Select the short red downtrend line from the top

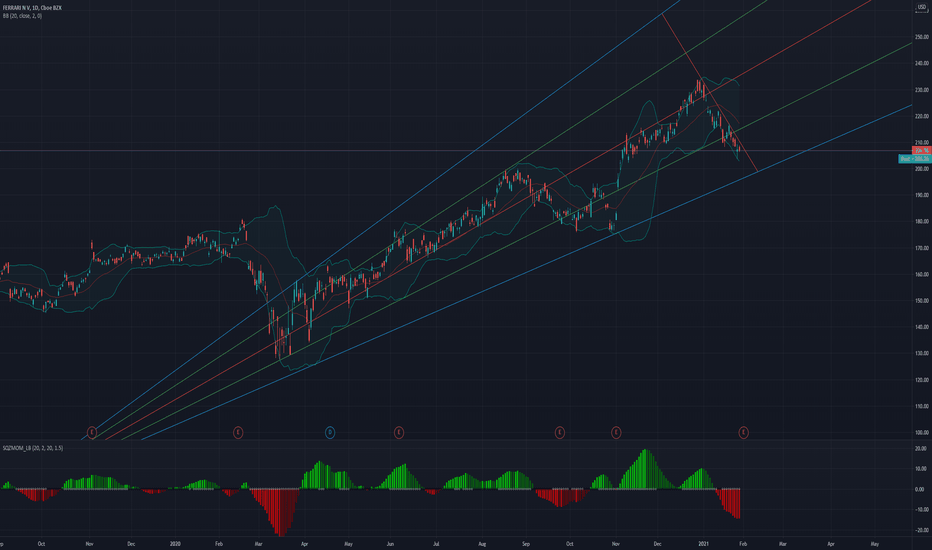(709, 93)
